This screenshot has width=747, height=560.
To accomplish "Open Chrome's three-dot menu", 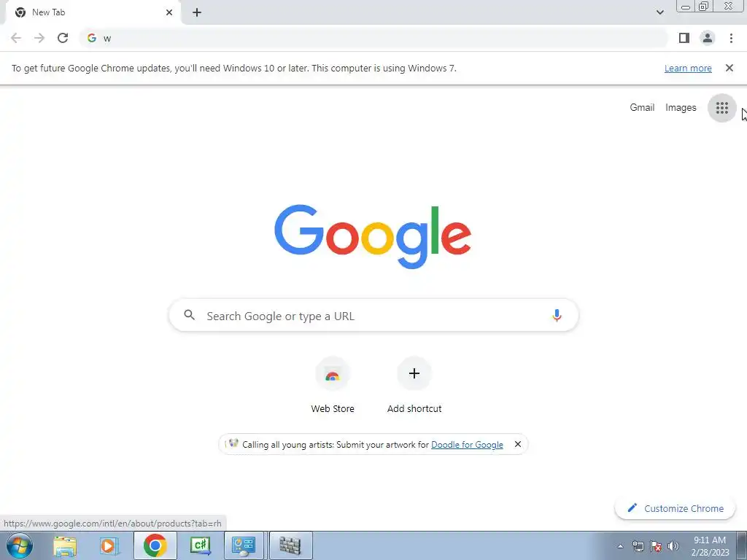I will [x=731, y=38].
